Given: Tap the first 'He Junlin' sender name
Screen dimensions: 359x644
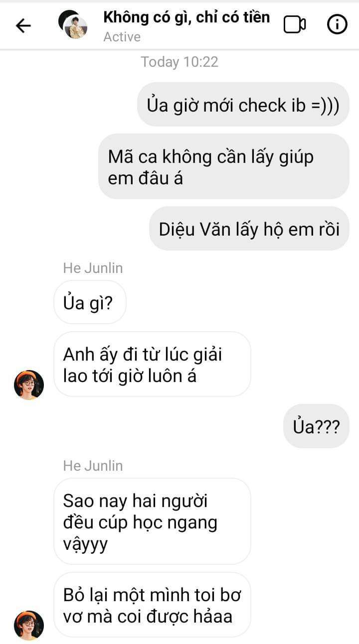Looking at the screenshot, I should (93, 268).
